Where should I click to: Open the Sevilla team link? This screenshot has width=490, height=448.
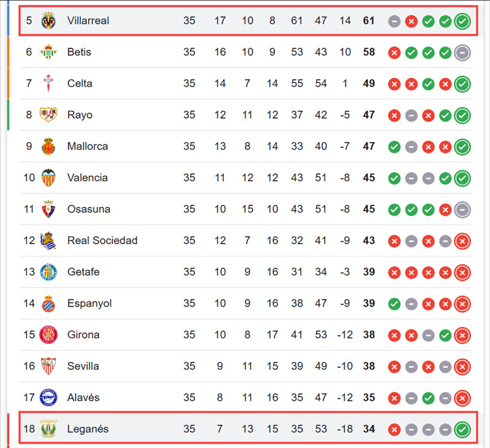coord(83,366)
